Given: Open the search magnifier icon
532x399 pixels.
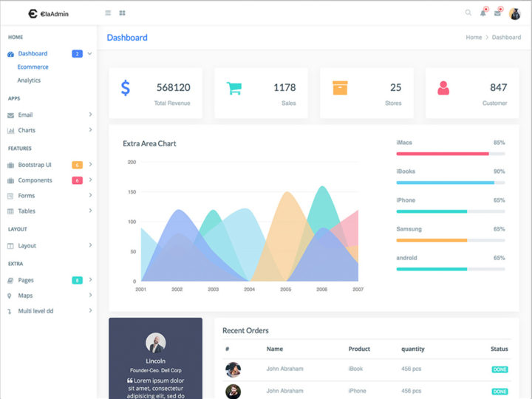Looking at the screenshot, I should [x=468, y=13].
